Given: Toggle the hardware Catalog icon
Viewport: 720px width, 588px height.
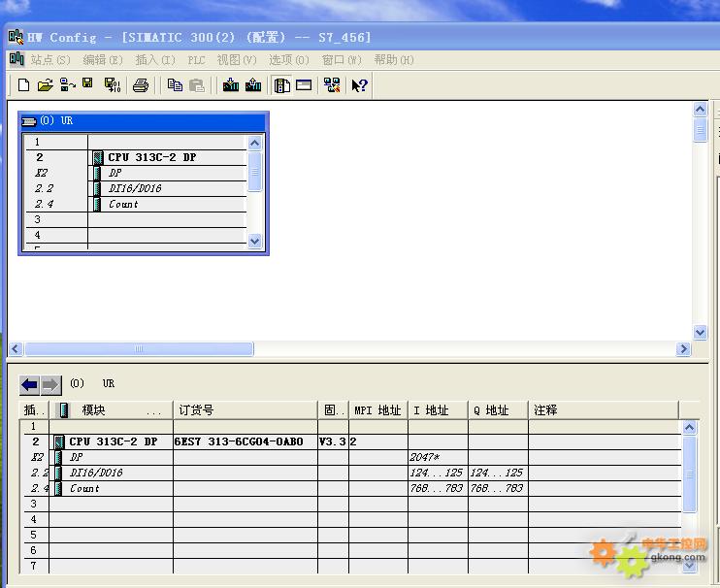Looking at the screenshot, I should pyautogui.click(x=281, y=85).
